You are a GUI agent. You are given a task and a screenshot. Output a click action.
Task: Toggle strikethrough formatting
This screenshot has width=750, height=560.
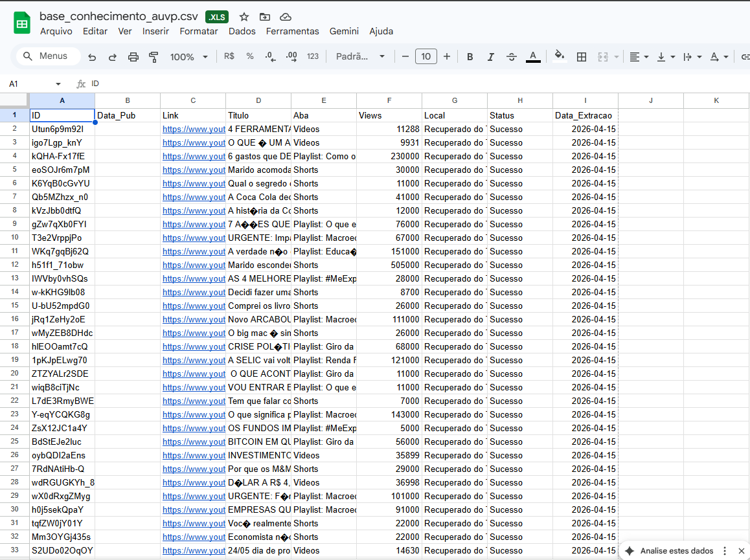point(512,57)
